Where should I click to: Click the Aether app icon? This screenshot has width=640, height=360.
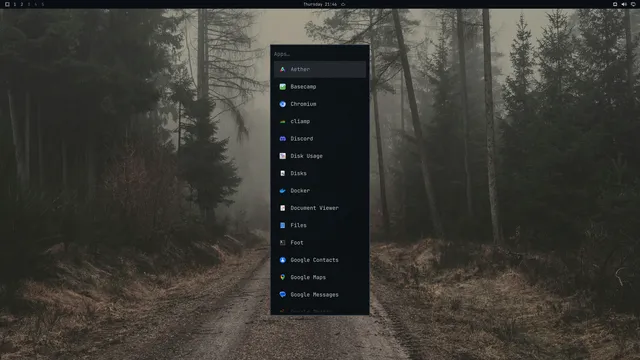click(282, 69)
